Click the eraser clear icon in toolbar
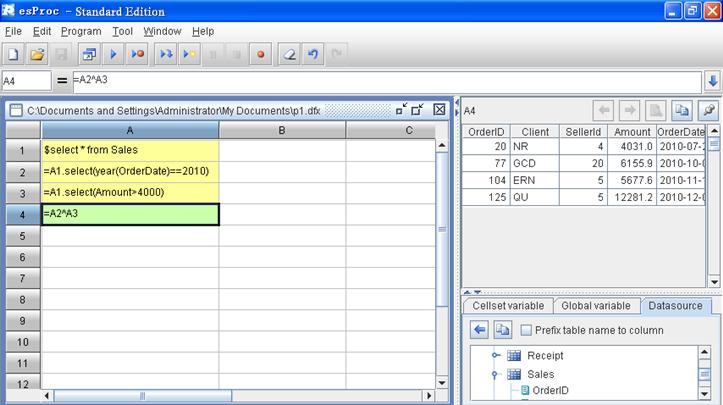The height and width of the screenshot is (405, 723). pos(287,55)
